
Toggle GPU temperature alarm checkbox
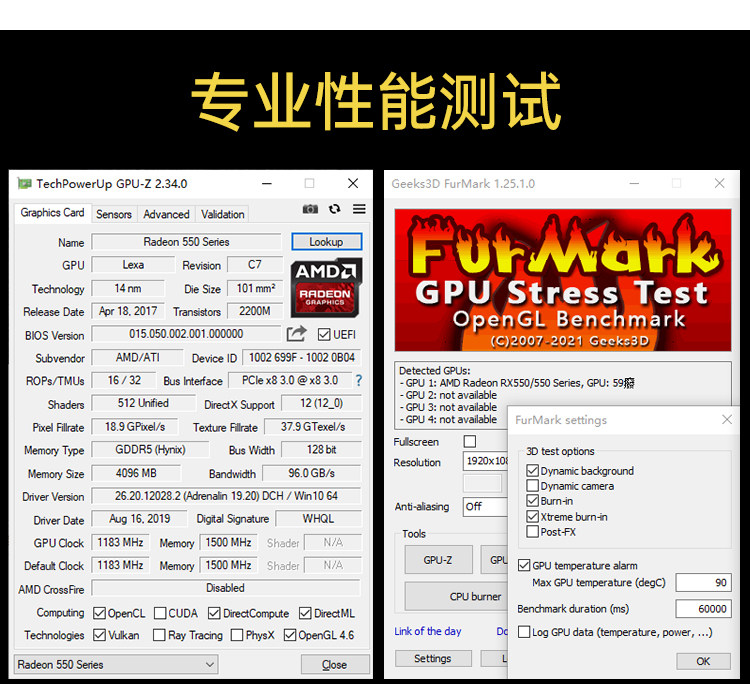click(524, 565)
